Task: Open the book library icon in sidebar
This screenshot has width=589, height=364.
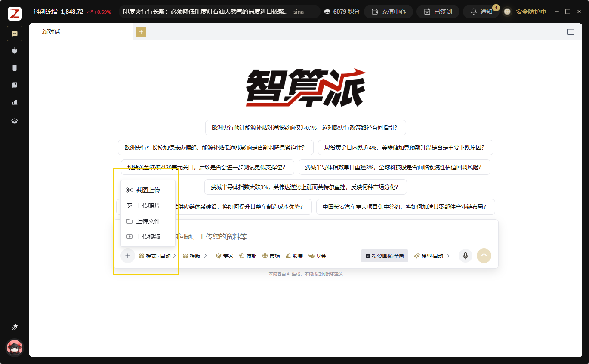Action: (14, 85)
